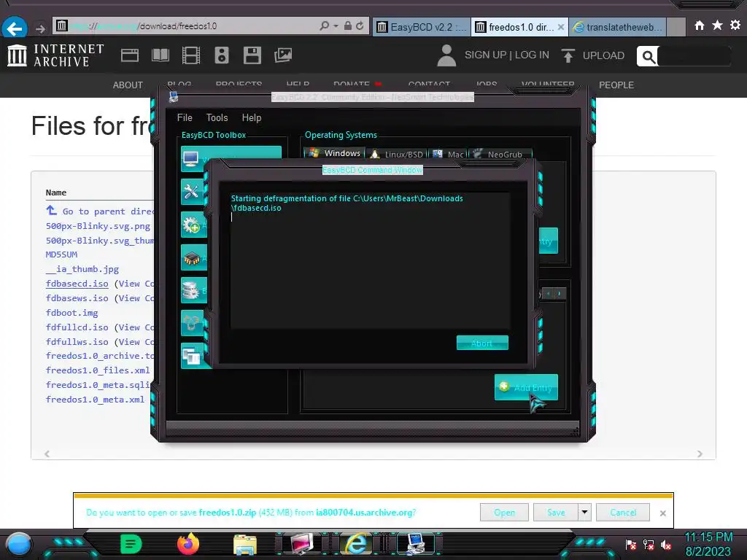Screen dimensions: 747x560
Task: Click the ABOUT navigation link
Action: coord(128,85)
